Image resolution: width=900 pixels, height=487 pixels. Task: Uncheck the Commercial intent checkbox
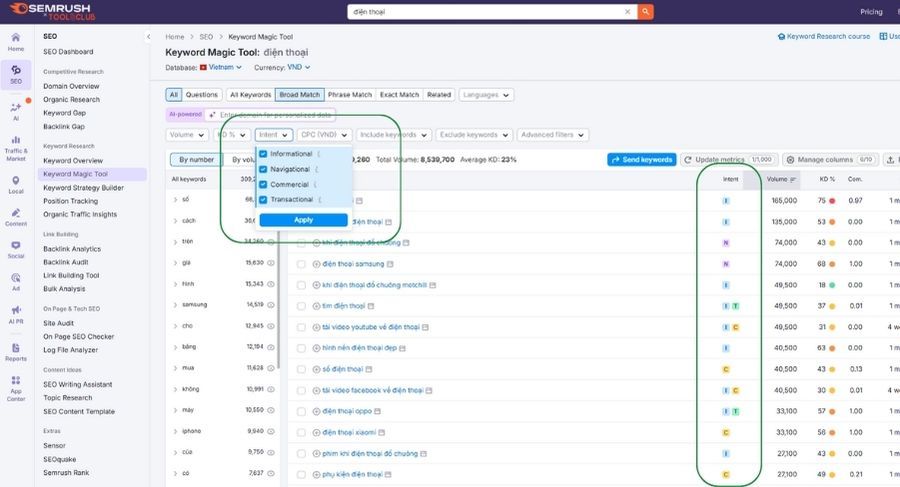pyautogui.click(x=263, y=184)
